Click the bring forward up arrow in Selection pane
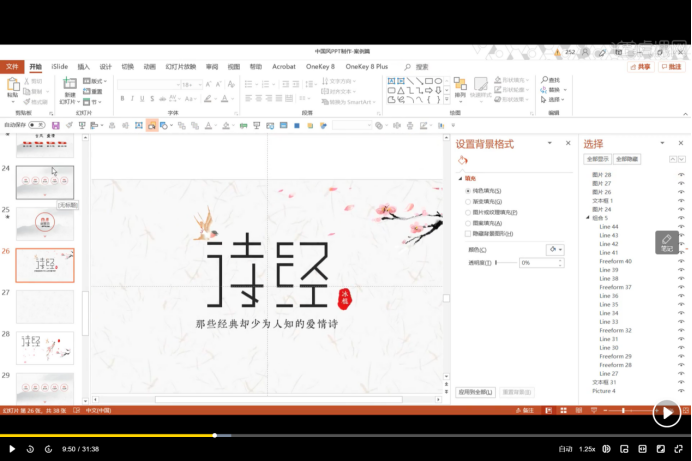 [x=673, y=159]
